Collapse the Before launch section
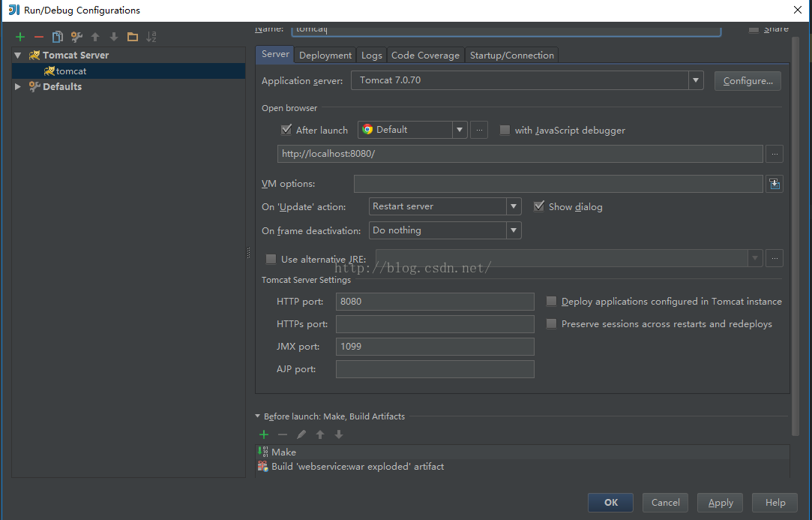The width and height of the screenshot is (812, 520). [257, 416]
